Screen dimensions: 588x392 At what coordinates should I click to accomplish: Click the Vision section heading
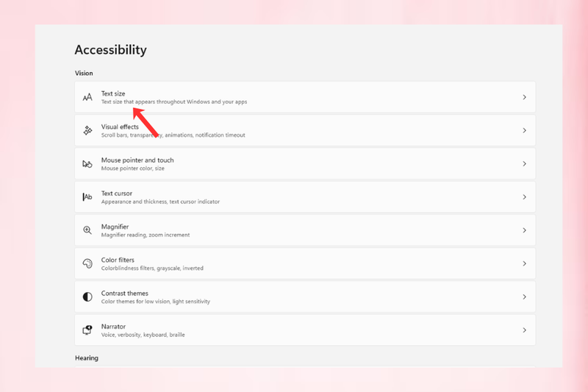84,73
